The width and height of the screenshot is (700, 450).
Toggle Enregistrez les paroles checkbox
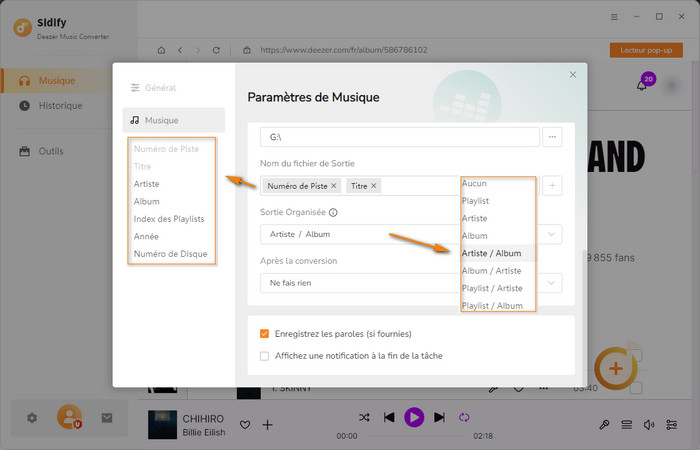pyautogui.click(x=264, y=333)
